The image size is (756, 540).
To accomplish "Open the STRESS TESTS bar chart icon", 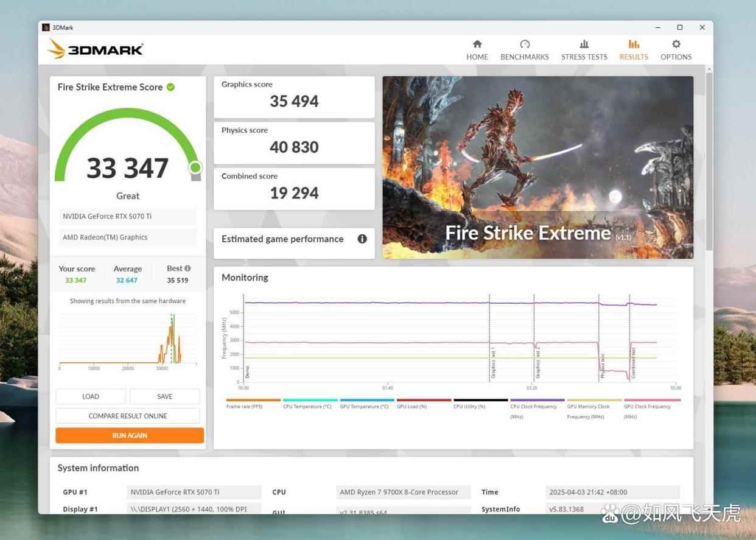I will pyautogui.click(x=584, y=44).
